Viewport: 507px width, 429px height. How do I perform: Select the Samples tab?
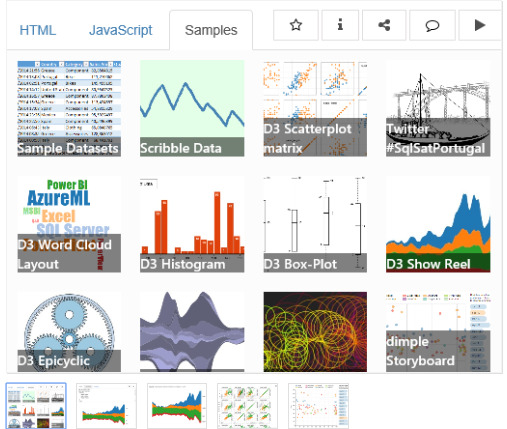tap(211, 30)
